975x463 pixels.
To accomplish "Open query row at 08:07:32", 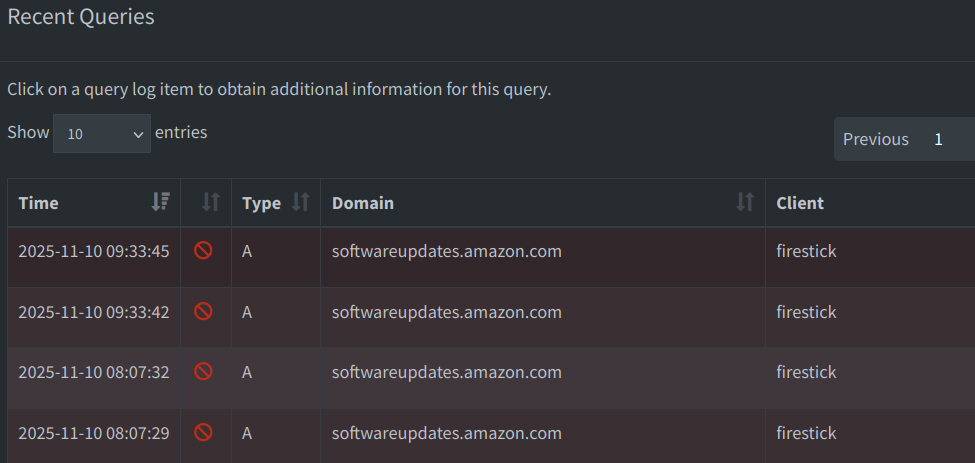I will pyautogui.click(x=93, y=372).
